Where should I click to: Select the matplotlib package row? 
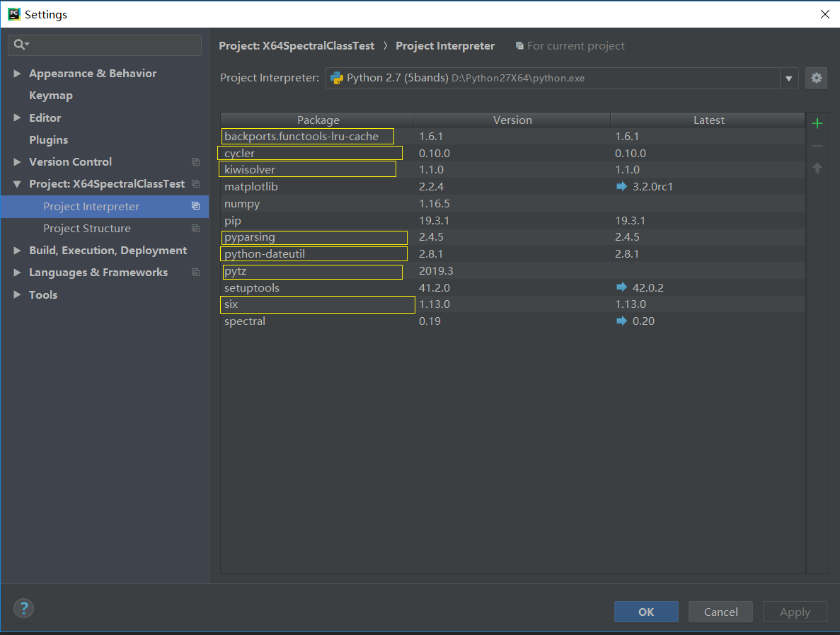click(x=512, y=186)
